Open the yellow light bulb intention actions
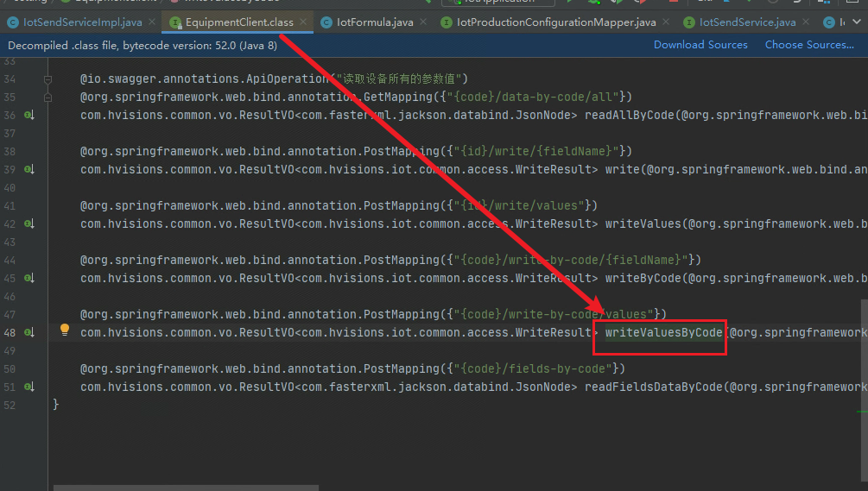 click(x=65, y=330)
